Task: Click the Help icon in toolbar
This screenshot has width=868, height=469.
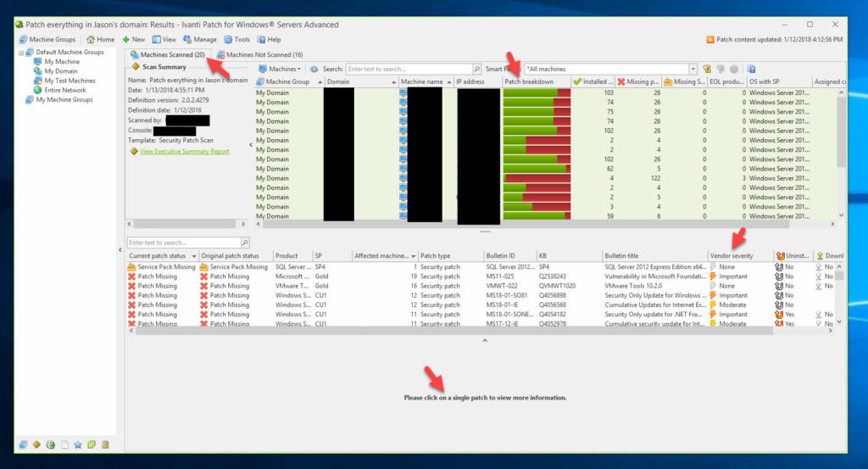Action: coord(262,40)
